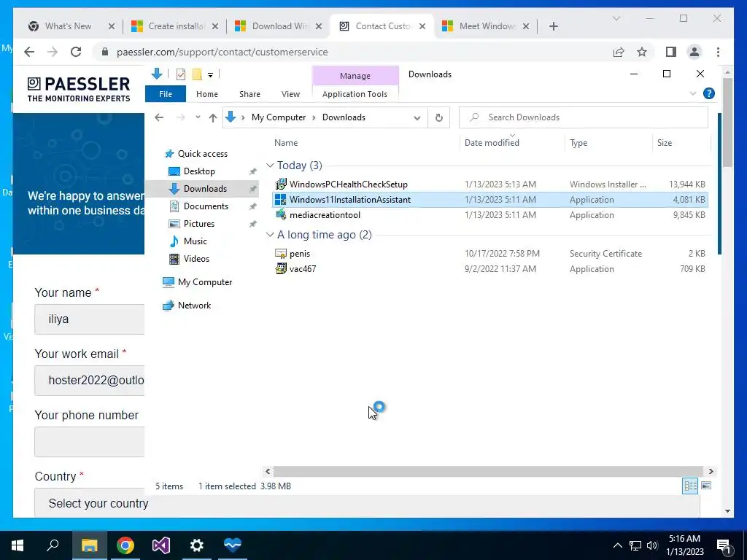The height and width of the screenshot is (560, 747).
Task: Select Videos in navigation pane
Action: tap(196, 259)
